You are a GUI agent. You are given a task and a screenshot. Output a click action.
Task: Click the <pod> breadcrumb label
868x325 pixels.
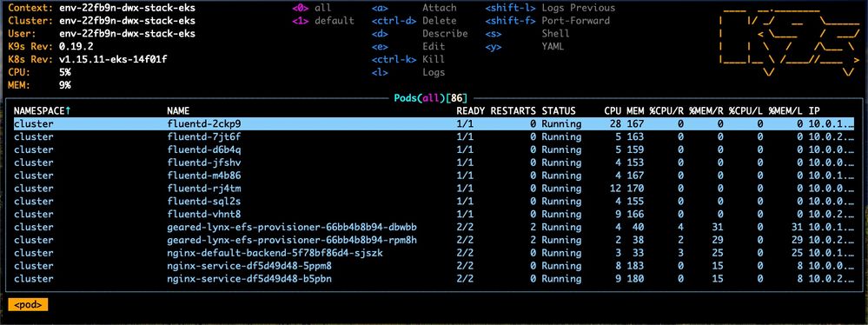pos(28,304)
